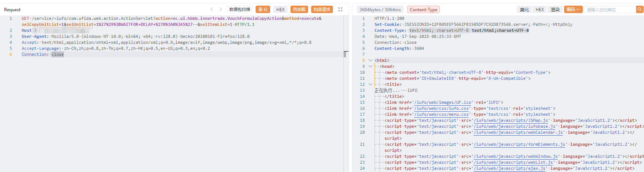Collapse the <title> fold arrow on line 12

[370, 84]
